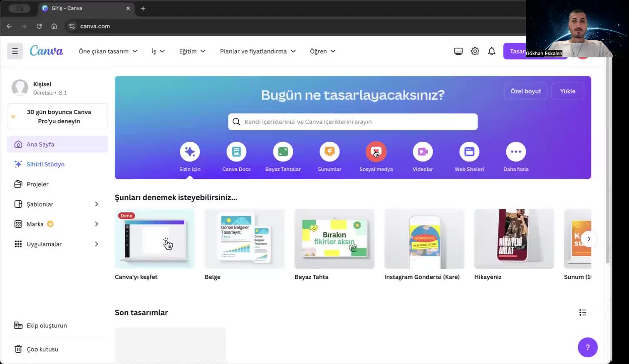
Task: Open the Sunumlar category icon
Action: click(x=329, y=152)
